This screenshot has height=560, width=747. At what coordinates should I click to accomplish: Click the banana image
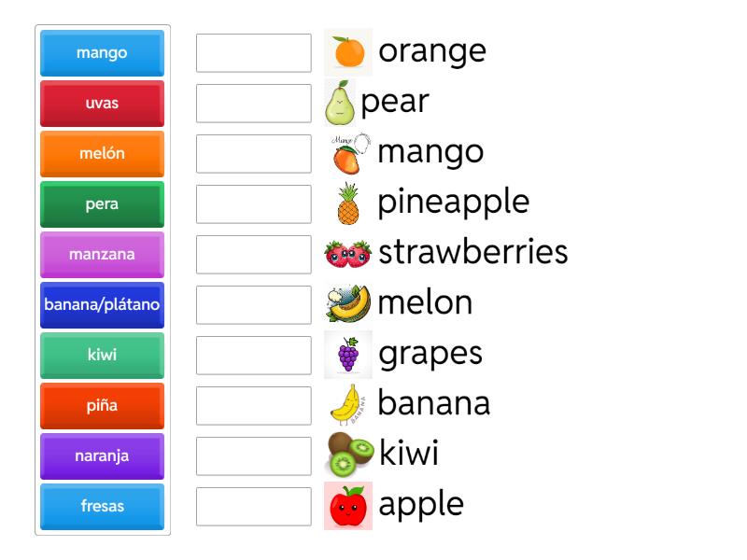coord(345,403)
